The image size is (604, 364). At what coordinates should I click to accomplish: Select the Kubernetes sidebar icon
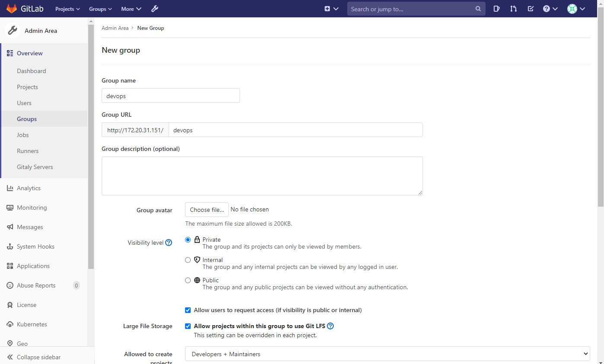tap(9, 324)
